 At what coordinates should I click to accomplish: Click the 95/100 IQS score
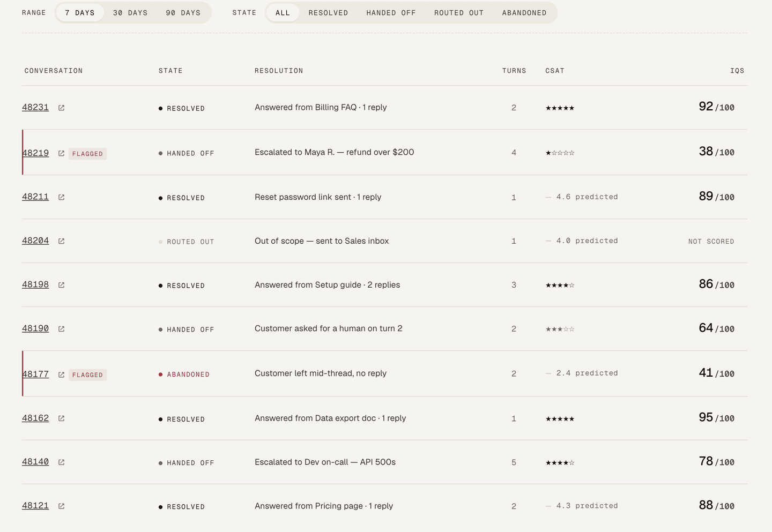click(716, 417)
